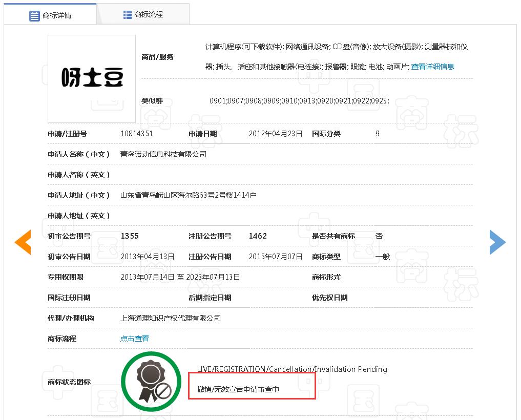
Task: Click the goods/services description starting 计算机程序
Action: click(337, 56)
